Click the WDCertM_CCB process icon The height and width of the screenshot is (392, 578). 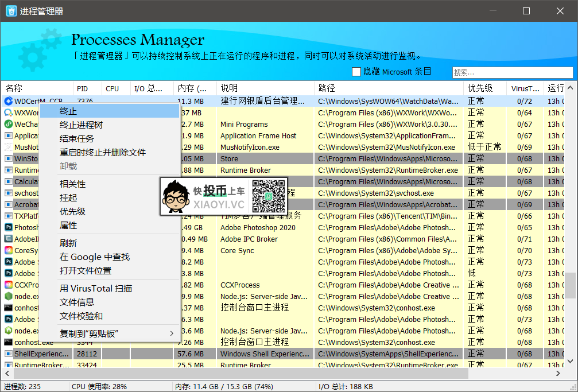point(8,101)
